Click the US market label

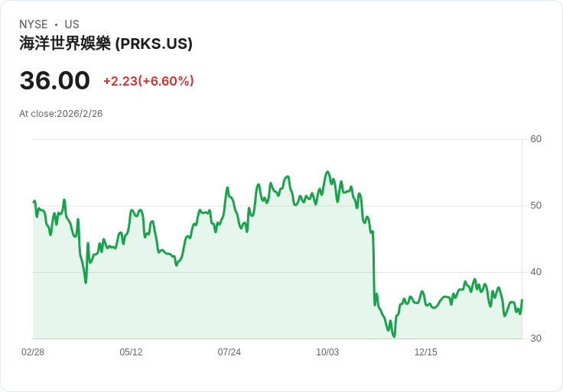point(72,24)
